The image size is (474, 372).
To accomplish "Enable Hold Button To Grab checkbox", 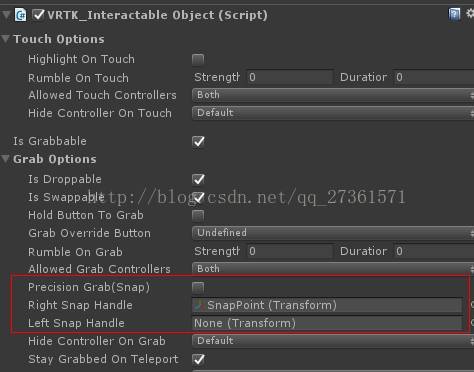I will [x=198, y=215].
